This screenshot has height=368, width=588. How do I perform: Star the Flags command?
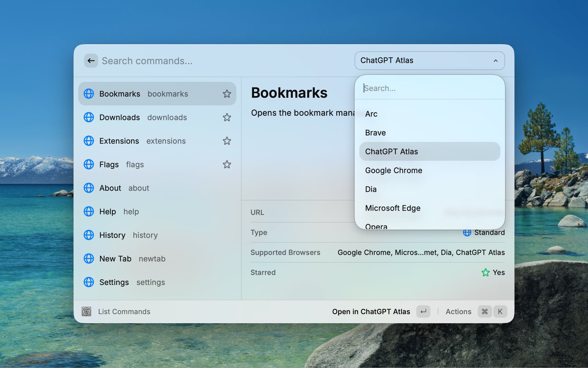click(227, 165)
